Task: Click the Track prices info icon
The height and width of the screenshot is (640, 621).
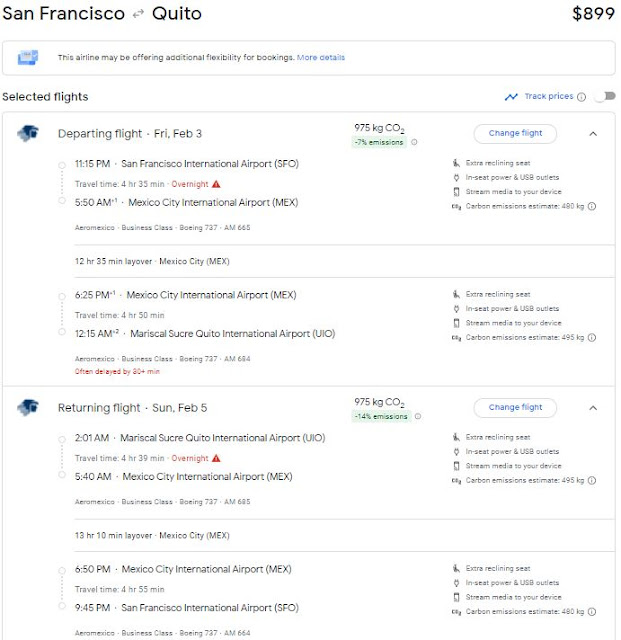Action: click(580, 97)
